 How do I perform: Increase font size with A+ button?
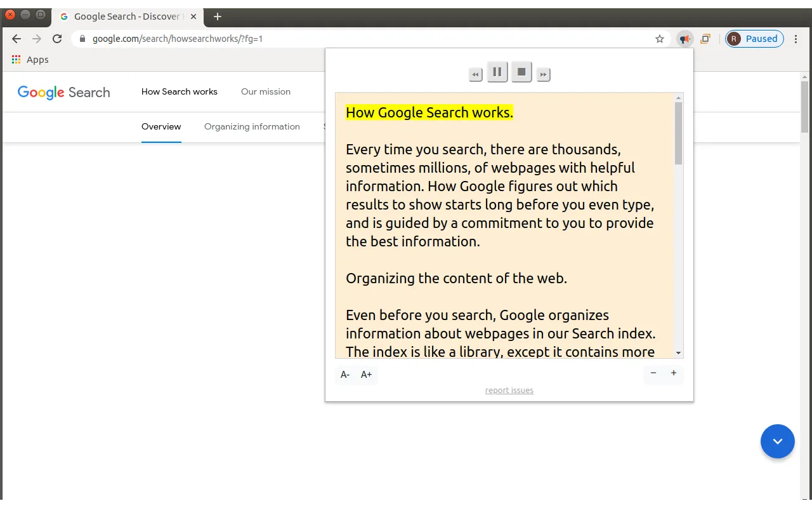(x=366, y=375)
